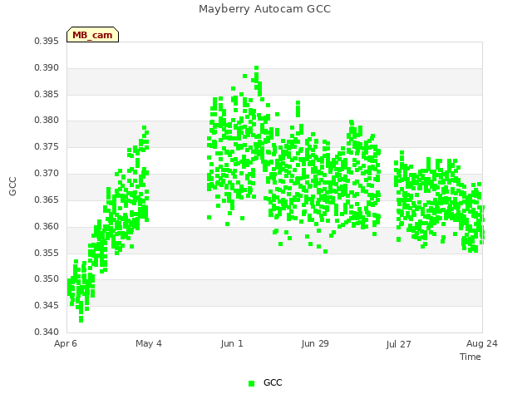Click the 0.360 y-axis tick label
This screenshot has width=532, height=399.
point(47,226)
